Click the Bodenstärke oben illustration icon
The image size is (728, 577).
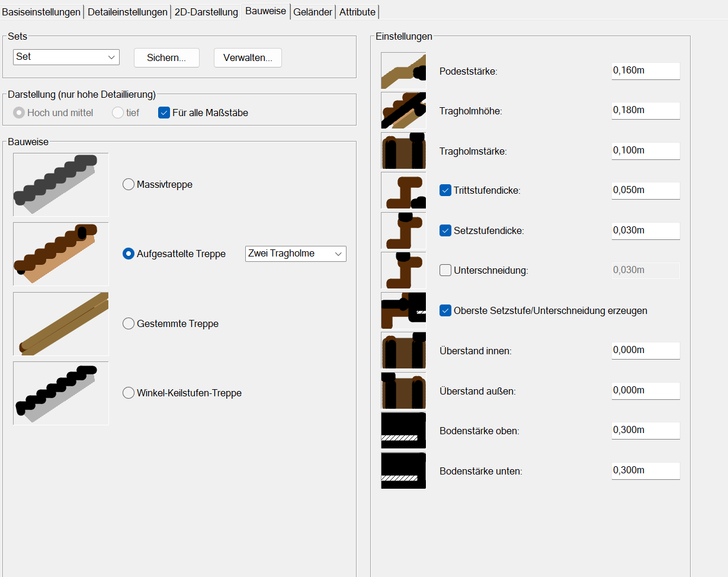point(403,431)
